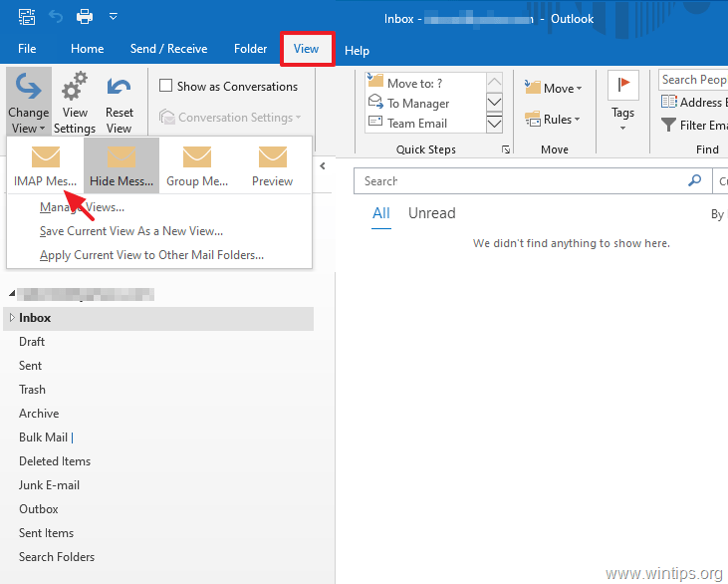Click the magnifying glass search icon
Image resolution: width=728 pixels, height=584 pixels.
pyautogui.click(x=694, y=180)
